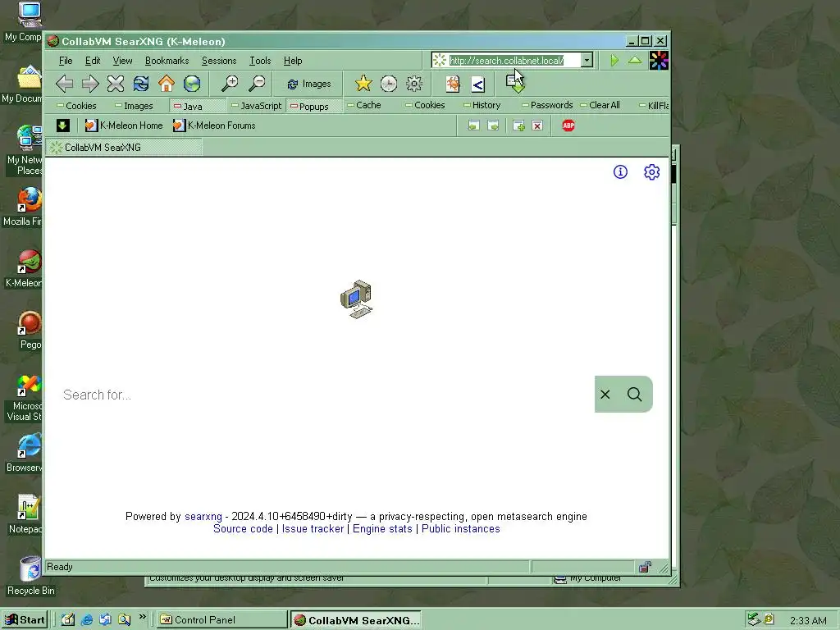The height and width of the screenshot is (630, 840).
Task: Click the globe search icon in the toolbar
Action: click(x=192, y=84)
